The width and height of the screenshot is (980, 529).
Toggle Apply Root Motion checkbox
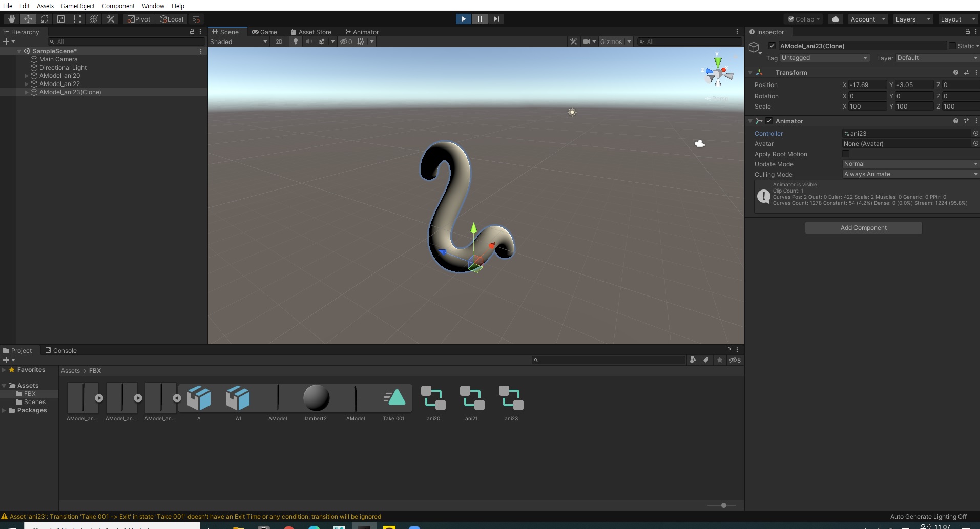[846, 154]
